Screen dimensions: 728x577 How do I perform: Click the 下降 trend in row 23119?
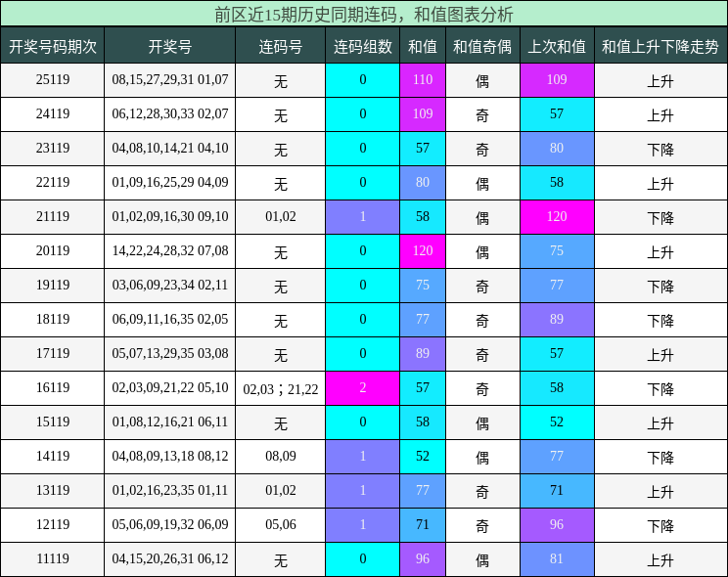pos(660,149)
